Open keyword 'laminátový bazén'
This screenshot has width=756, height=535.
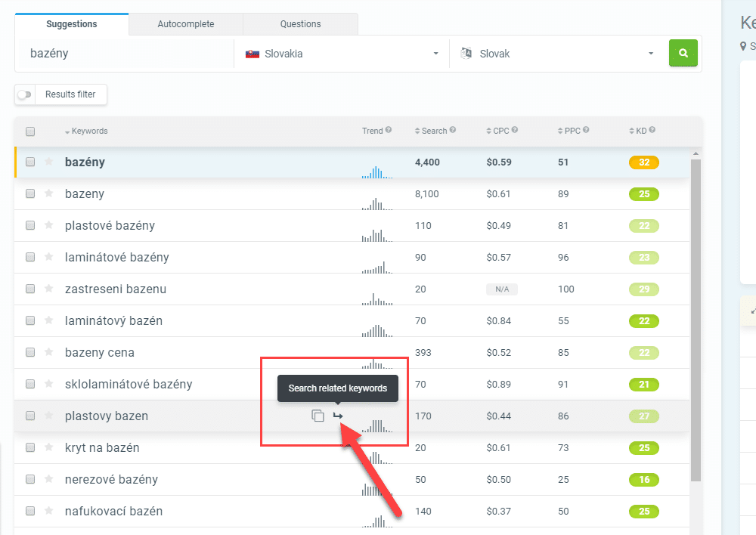[x=114, y=321]
